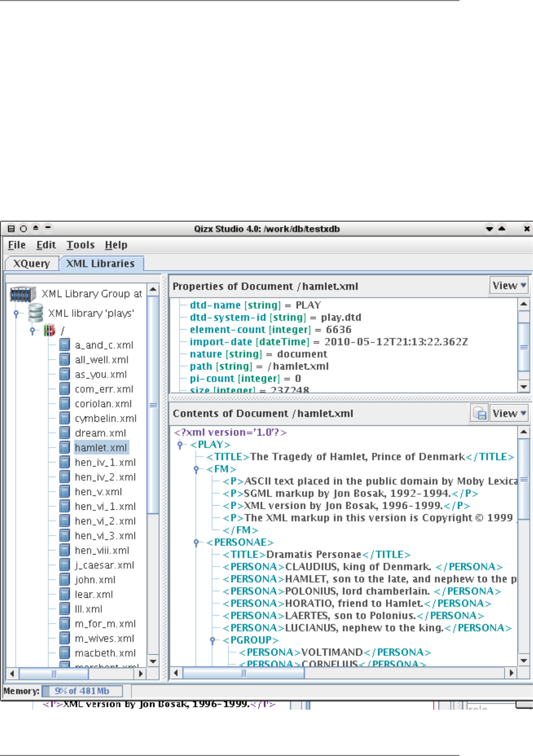Open the Tools menu
The height and width of the screenshot is (756, 533).
pos(80,245)
